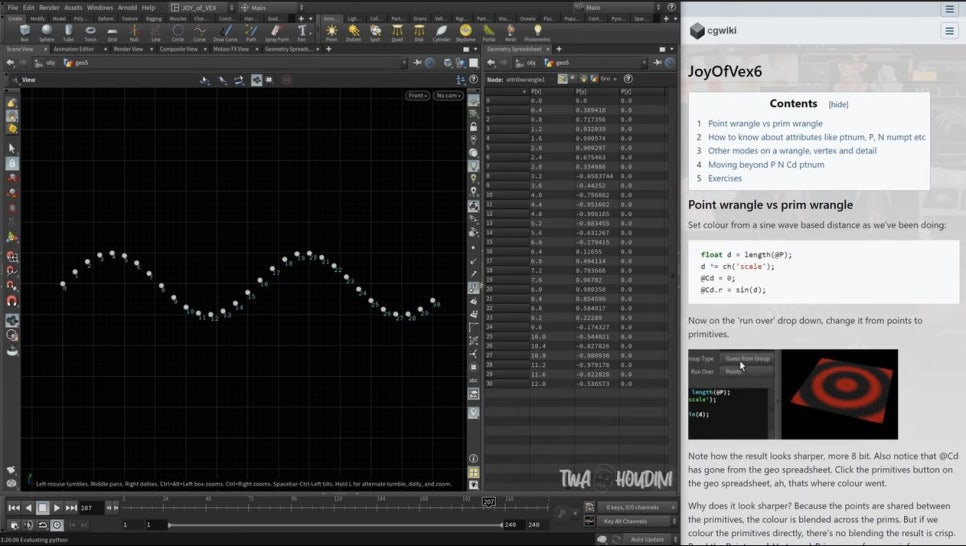Switch to the Animation Editor tab
966x546 pixels.
[74, 49]
